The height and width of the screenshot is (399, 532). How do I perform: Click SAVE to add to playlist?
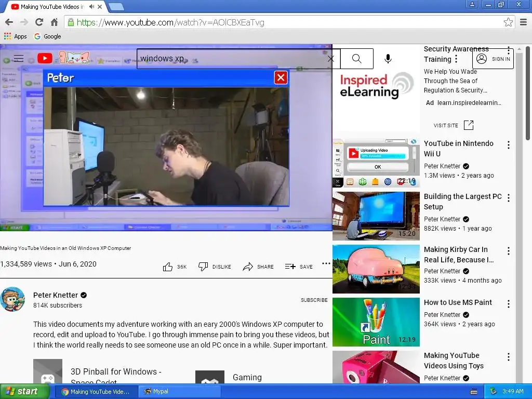coord(299,267)
